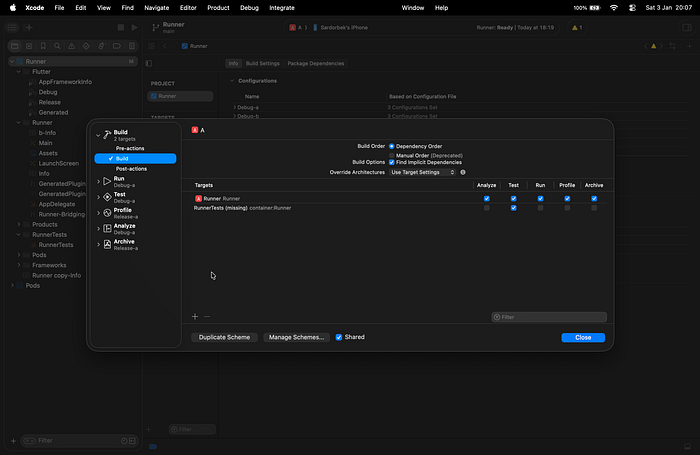Image resolution: width=700 pixels, height=455 pixels.
Task: Open the bookmark navigator icon
Action: click(43, 46)
